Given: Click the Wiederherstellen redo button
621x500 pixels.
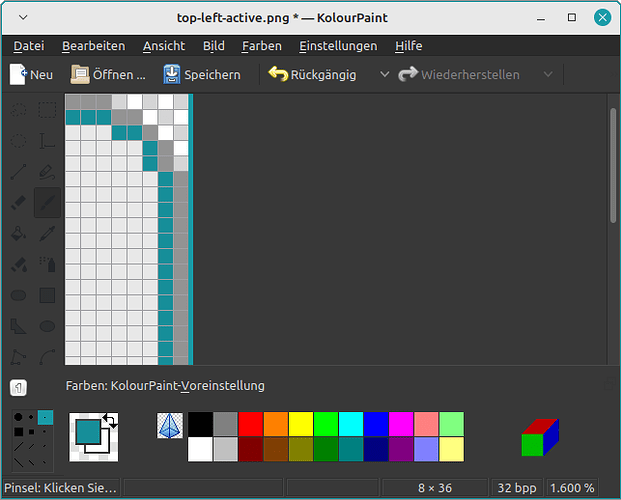Looking at the screenshot, I should (x=459, y=74).
